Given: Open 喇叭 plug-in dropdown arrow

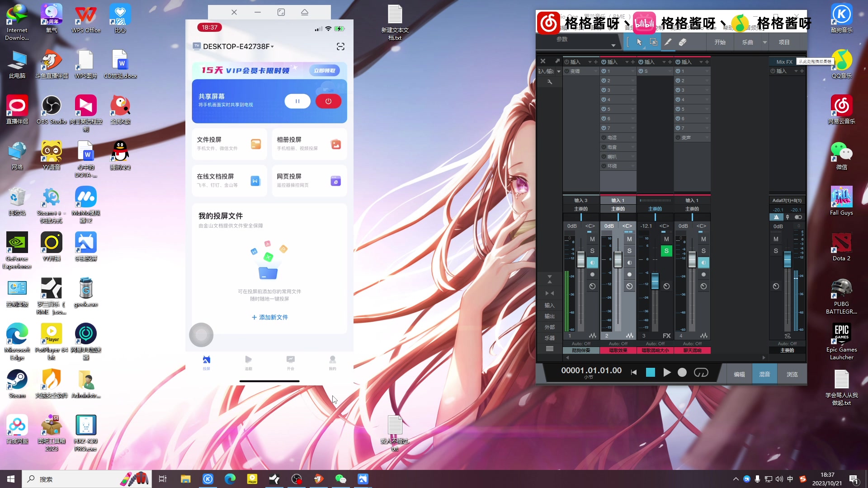Looking at the screenshot, I should (632, 156).
